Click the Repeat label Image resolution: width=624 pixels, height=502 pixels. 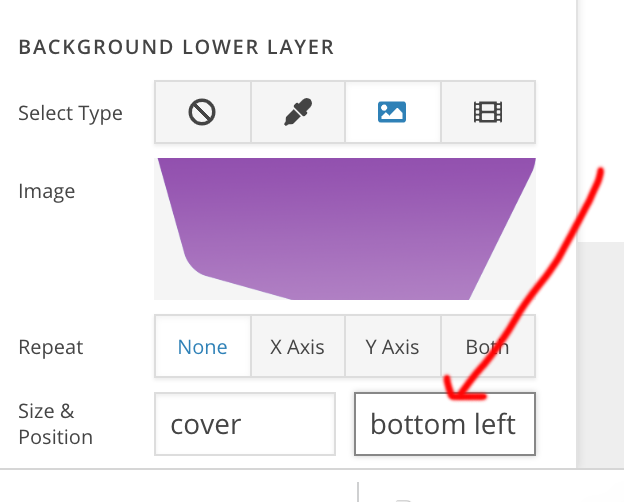coord(51,348)
